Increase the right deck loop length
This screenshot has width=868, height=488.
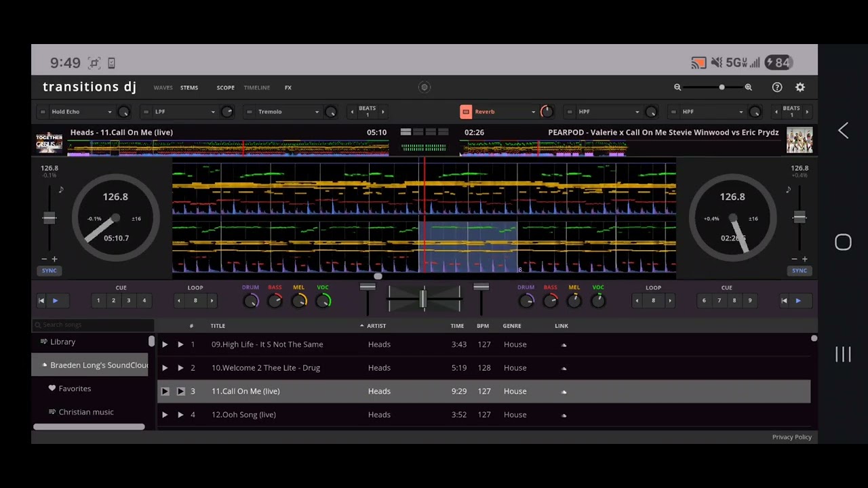pos(670,300)
